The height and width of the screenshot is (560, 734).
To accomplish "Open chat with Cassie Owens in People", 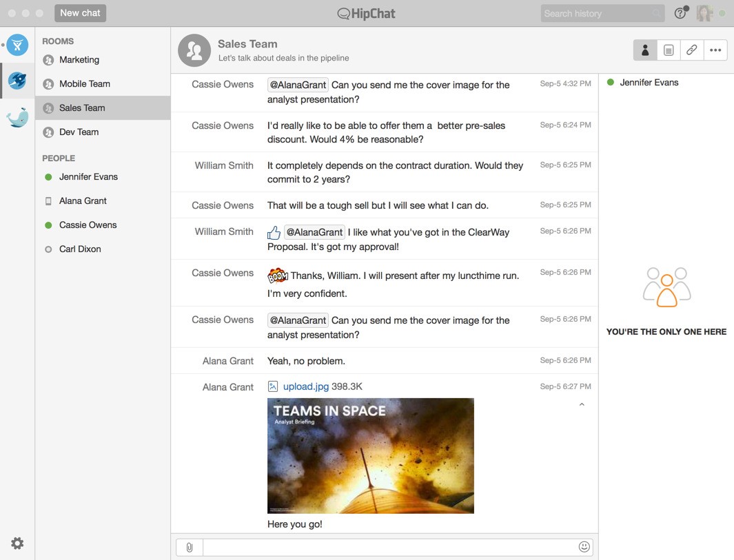I will (88, 225).
